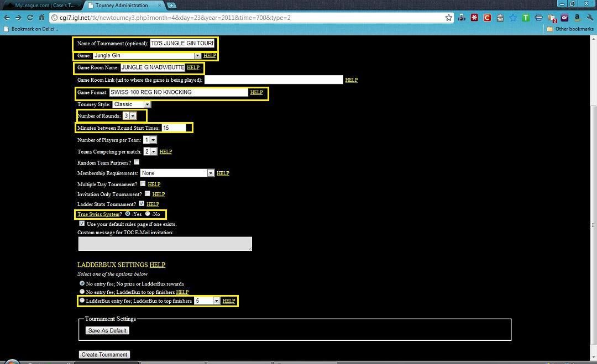Go back with the browser back arrow
This screenshot has height=364, width=597.
7,18
